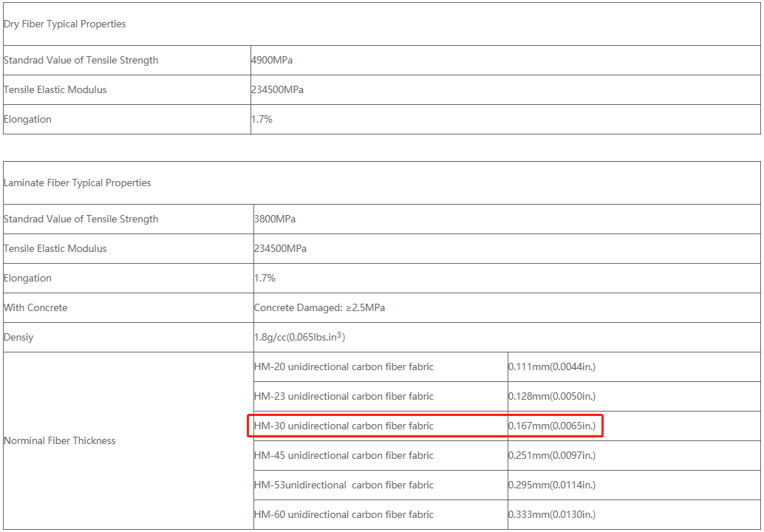Select the Norminal Fiber Thickness label

[x=60, y=441]
